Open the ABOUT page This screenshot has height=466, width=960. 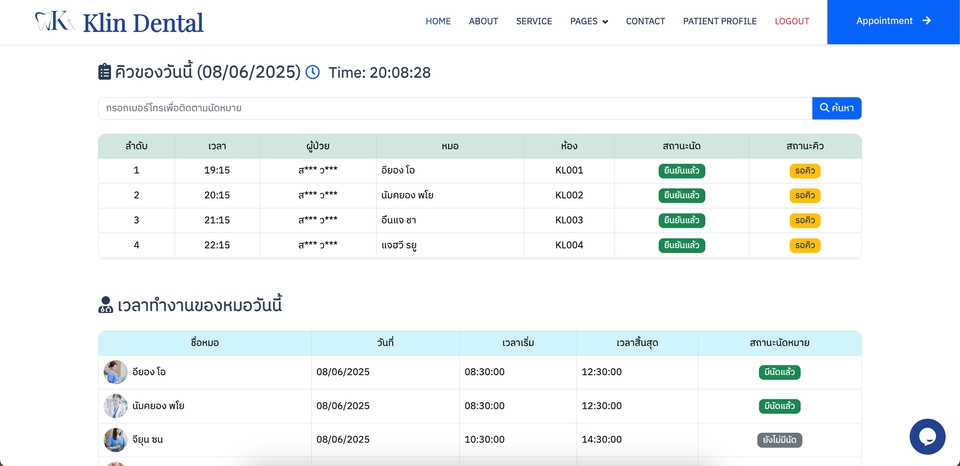(484, 21)
